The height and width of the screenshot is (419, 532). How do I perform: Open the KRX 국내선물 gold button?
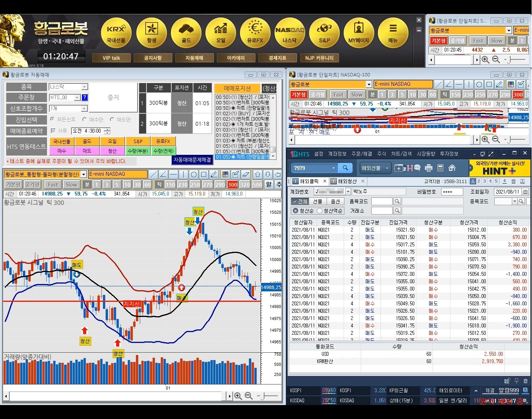116,33
